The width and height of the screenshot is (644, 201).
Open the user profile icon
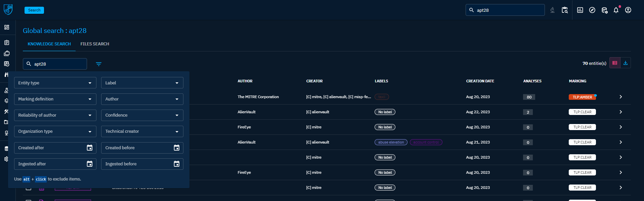(628, 10)
